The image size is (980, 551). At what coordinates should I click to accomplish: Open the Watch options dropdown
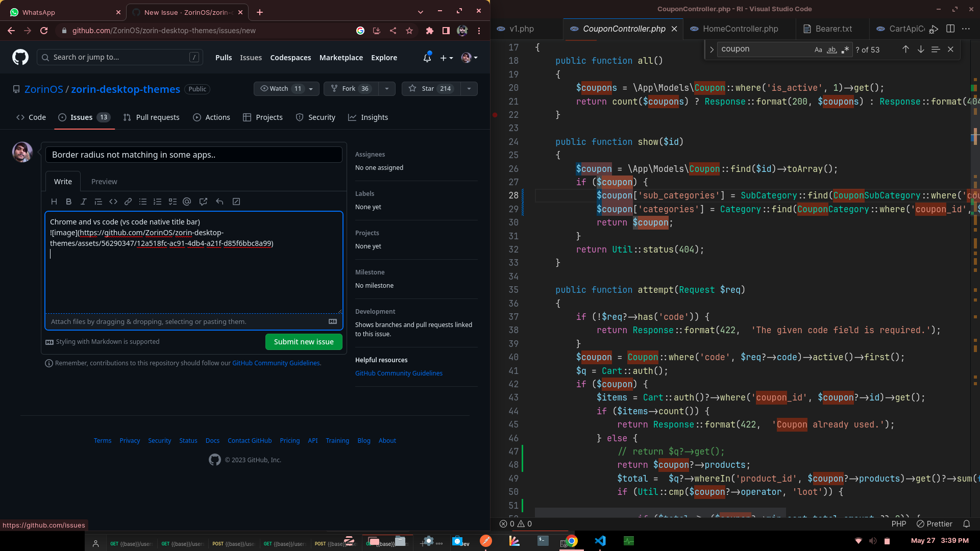(x=311, y=88)
